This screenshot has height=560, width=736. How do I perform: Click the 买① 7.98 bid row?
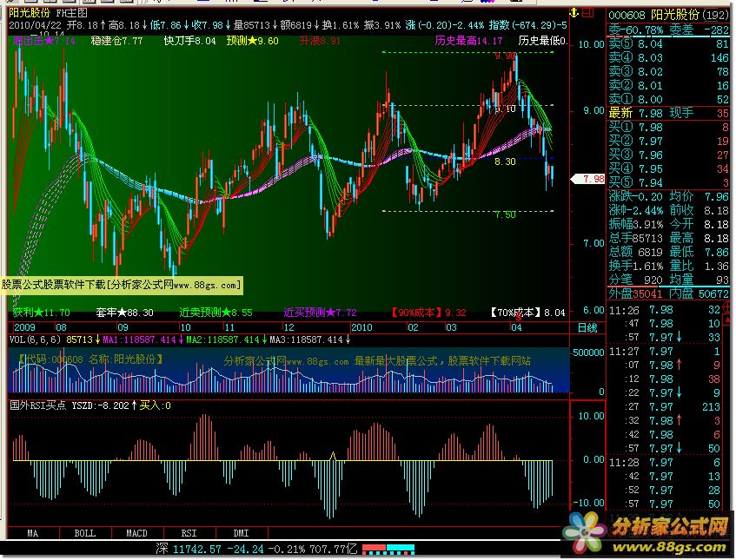[x=668, y=127]
